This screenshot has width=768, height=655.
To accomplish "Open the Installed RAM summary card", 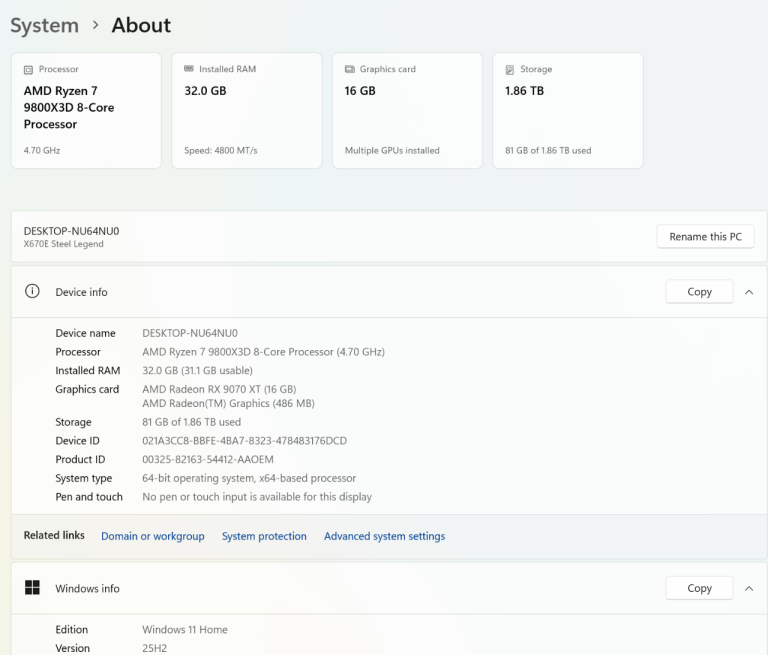I will 247,111.
